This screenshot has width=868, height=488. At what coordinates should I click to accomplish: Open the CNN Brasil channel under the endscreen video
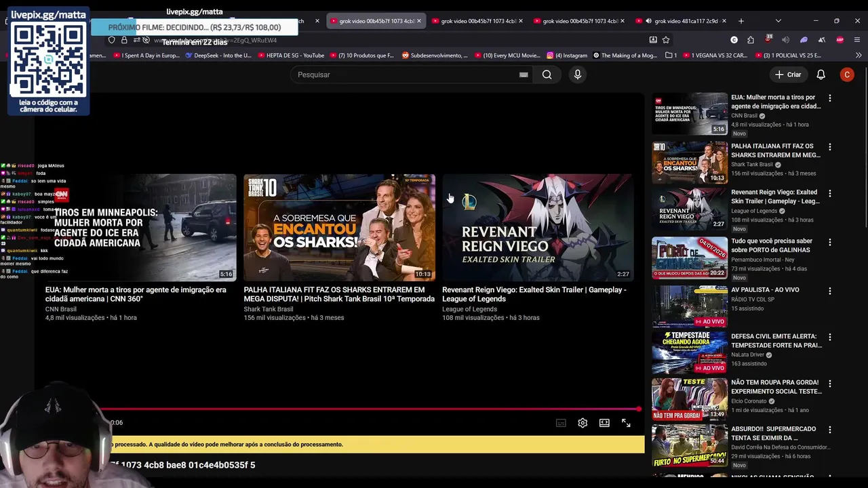61,309
